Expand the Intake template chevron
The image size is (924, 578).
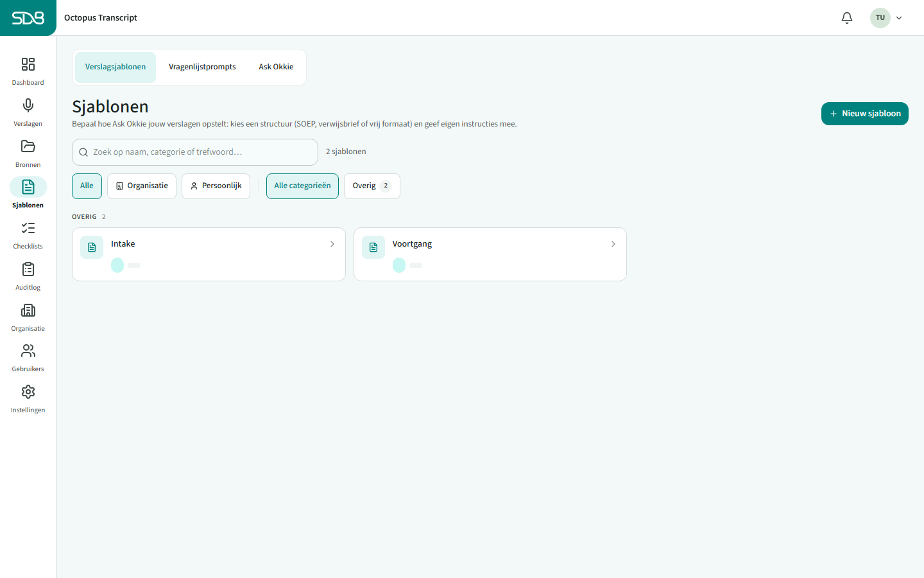(x=332, y=244)
